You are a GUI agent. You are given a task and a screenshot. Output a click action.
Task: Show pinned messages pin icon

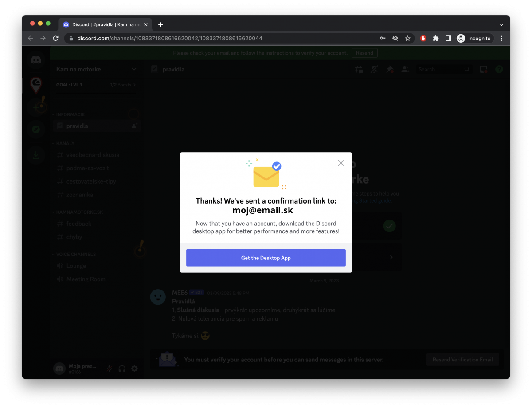point(390,69)
